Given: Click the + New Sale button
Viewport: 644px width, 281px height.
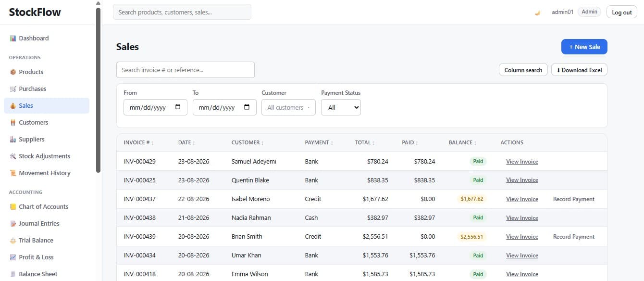Looking at the screenshot, I should click(584, 47).
